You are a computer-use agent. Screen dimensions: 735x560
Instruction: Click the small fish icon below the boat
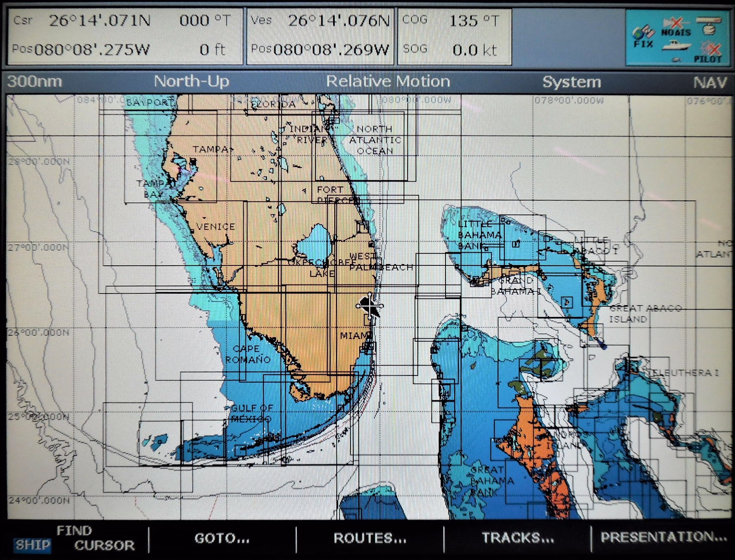tap(676, 60)
